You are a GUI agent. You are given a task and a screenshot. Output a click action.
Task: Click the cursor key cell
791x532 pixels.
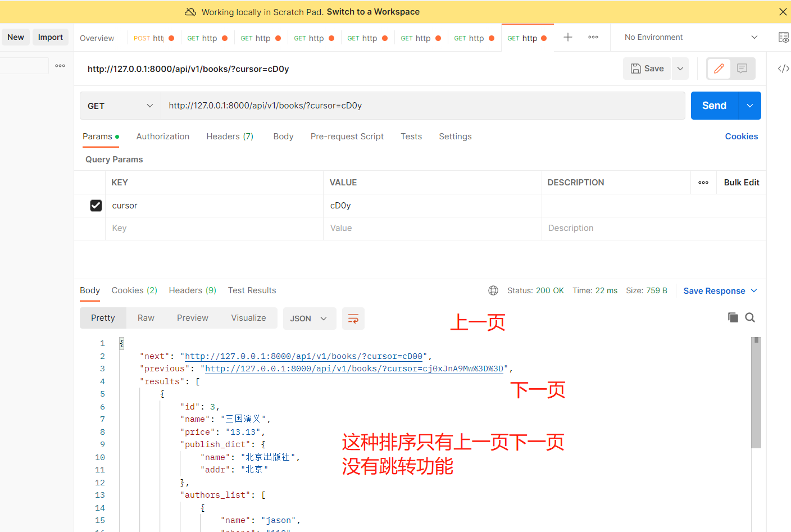pyautogui.click(x=214, y=206)
